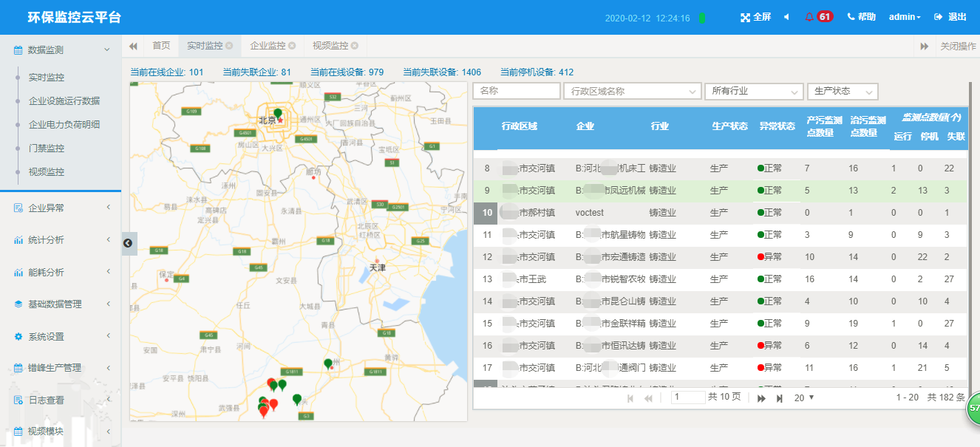980x447 pixels.
Task: Mute sound with the speaker icon
Action: [786, 17]
